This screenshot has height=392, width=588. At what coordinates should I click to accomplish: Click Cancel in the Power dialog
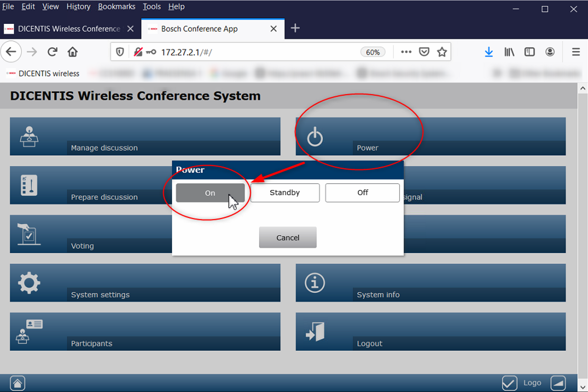pyautogui.click(x=288, y=238)
